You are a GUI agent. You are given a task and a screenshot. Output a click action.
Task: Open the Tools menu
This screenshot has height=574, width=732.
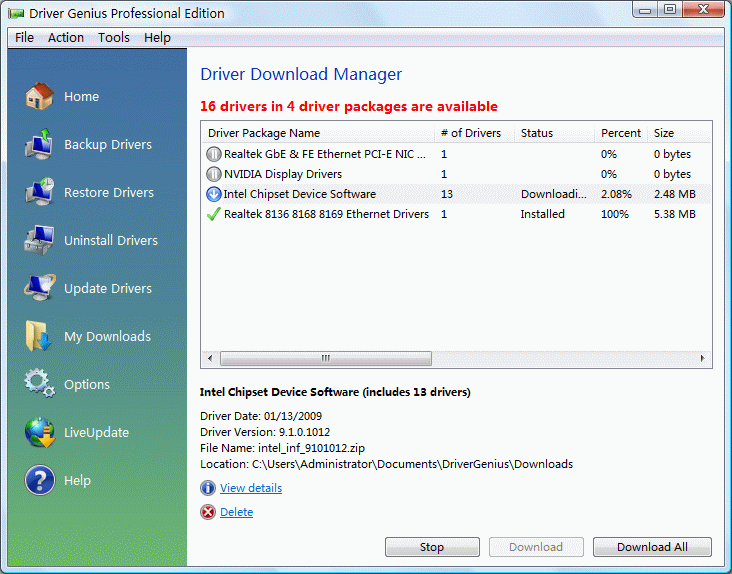tap(114, 37)
